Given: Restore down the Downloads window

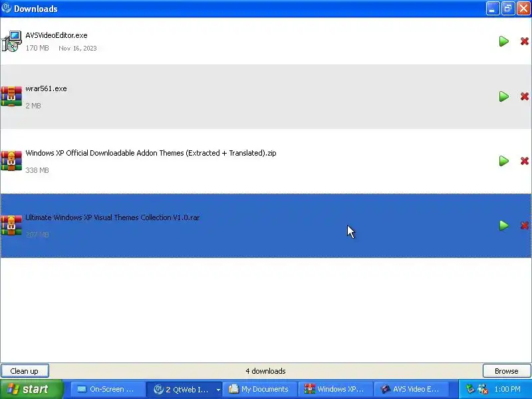Looking at the screenshot, I should point(508,9).
